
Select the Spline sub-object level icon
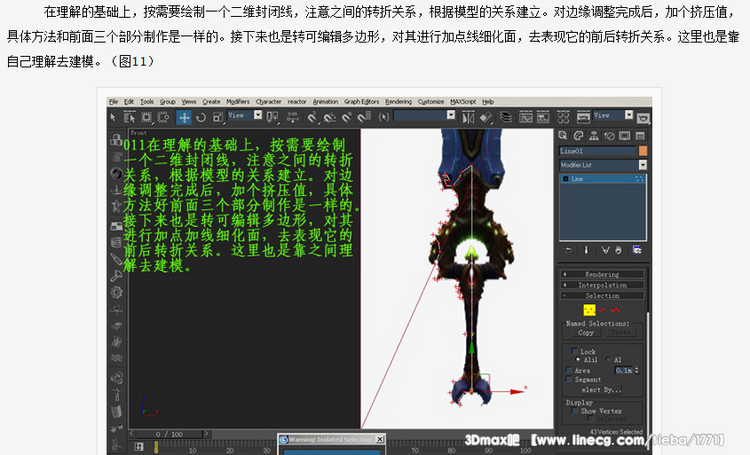click(615, 310)
